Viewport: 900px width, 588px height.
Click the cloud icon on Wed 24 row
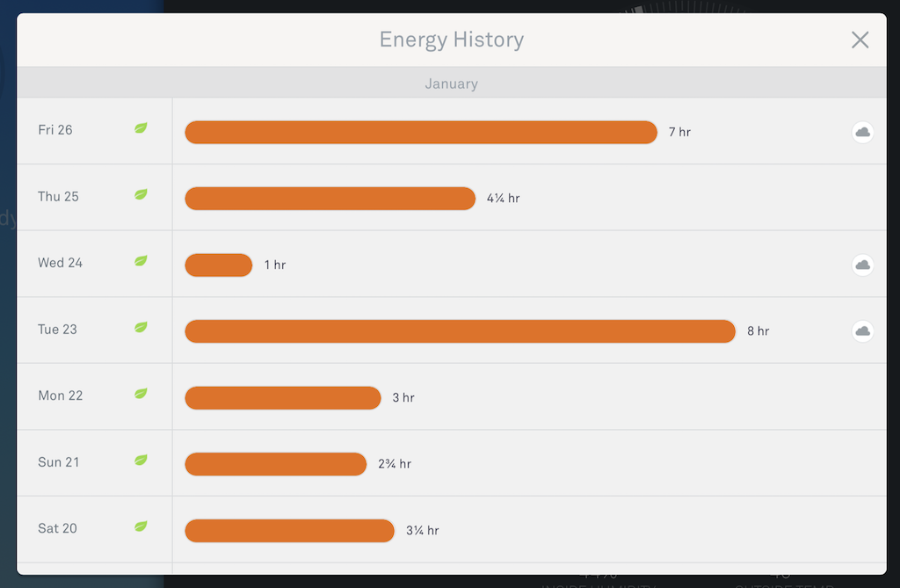(862, 265)
